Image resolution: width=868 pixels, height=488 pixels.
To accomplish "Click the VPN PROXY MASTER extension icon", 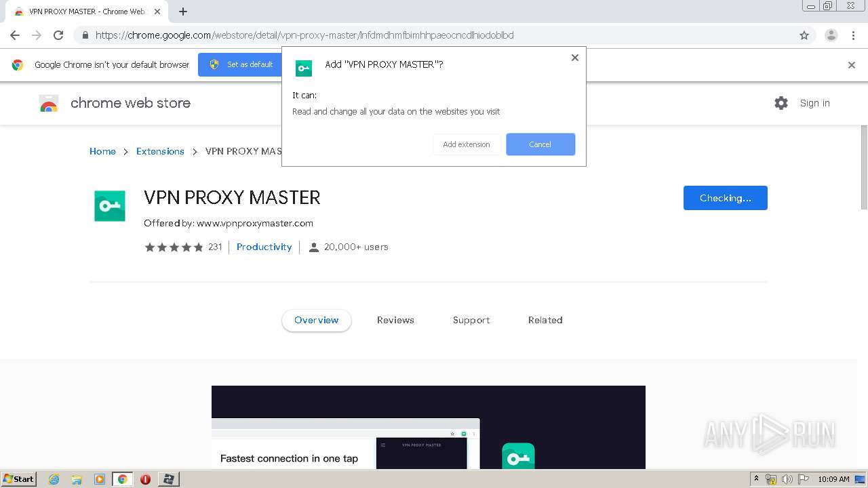I will [110, 206].
